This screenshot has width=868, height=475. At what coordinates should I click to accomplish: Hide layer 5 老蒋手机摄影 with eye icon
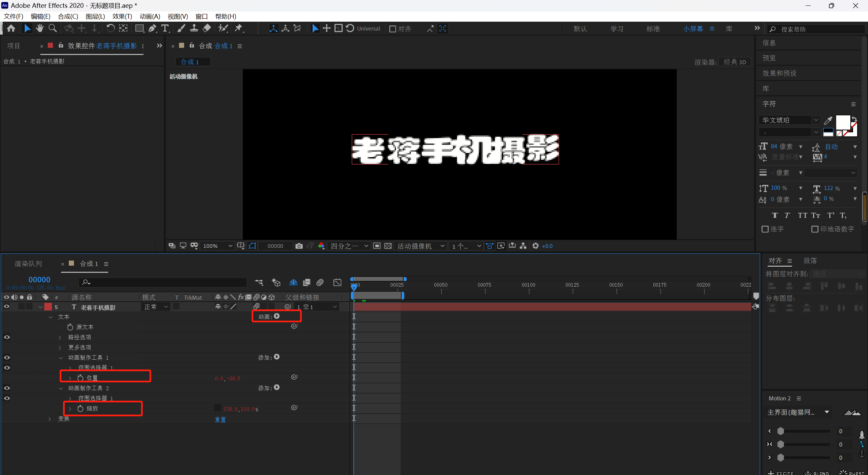6,306
